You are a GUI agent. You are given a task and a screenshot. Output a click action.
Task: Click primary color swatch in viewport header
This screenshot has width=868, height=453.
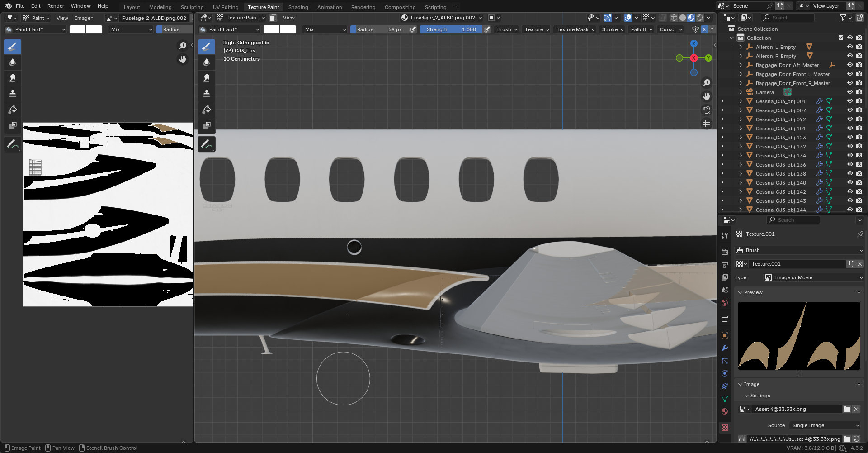click(x=271, y=29)
